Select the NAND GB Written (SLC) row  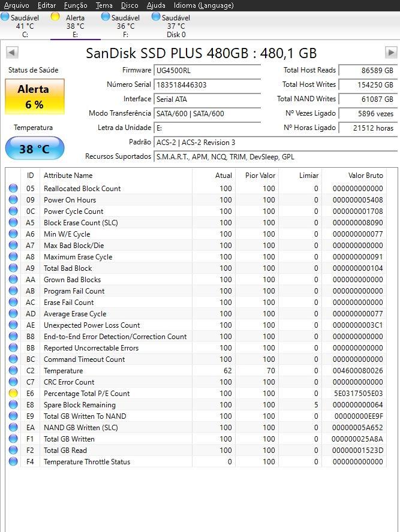[x=196, y=428]
